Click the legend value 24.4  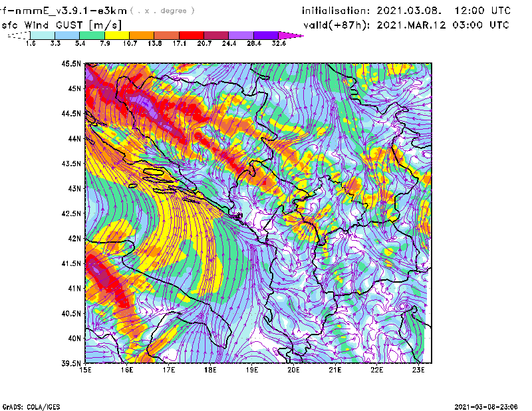pos(229,43)
